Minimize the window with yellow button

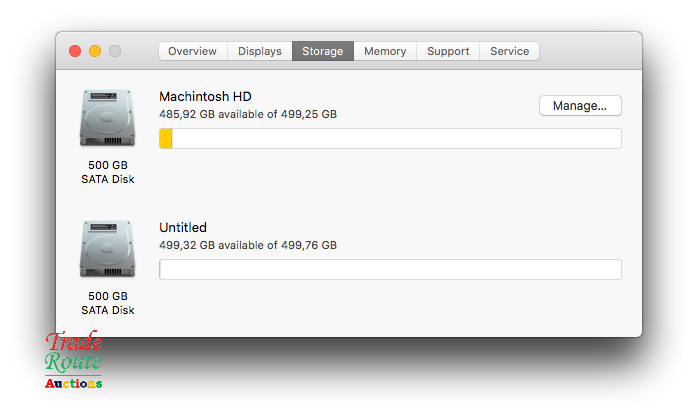click(x=95, y=51)
